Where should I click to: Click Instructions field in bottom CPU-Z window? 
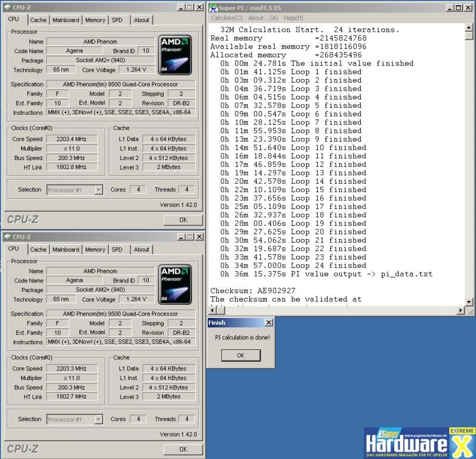pos(121,342)
